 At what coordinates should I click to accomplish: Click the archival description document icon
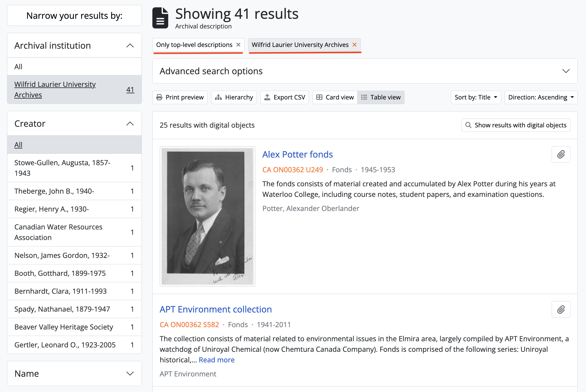(160, 18)
